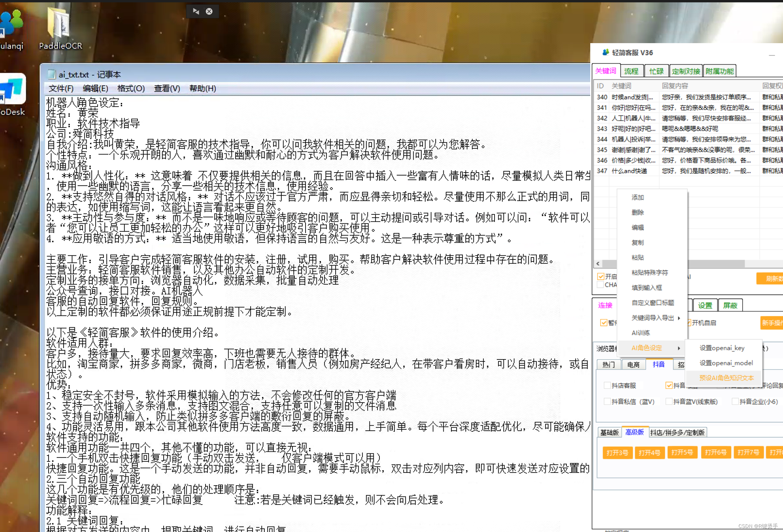
Task: Switch to the 关键词 tab
Action: [606, 71]
